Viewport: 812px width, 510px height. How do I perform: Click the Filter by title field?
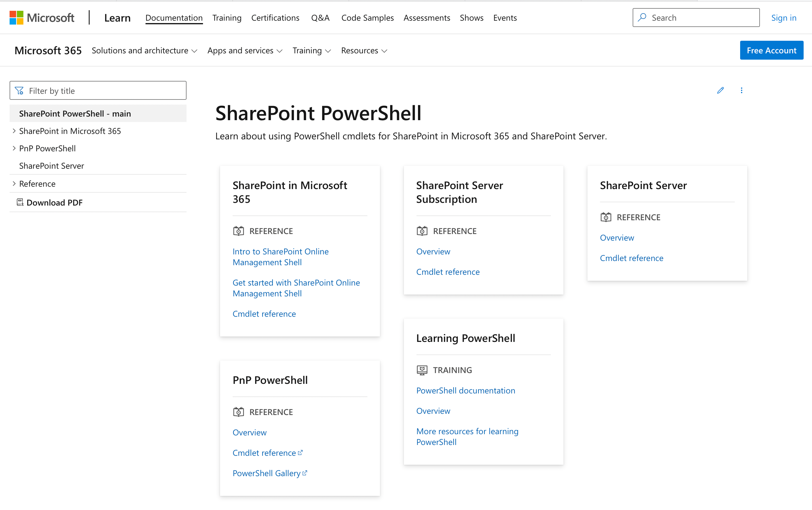click(98, 90)
